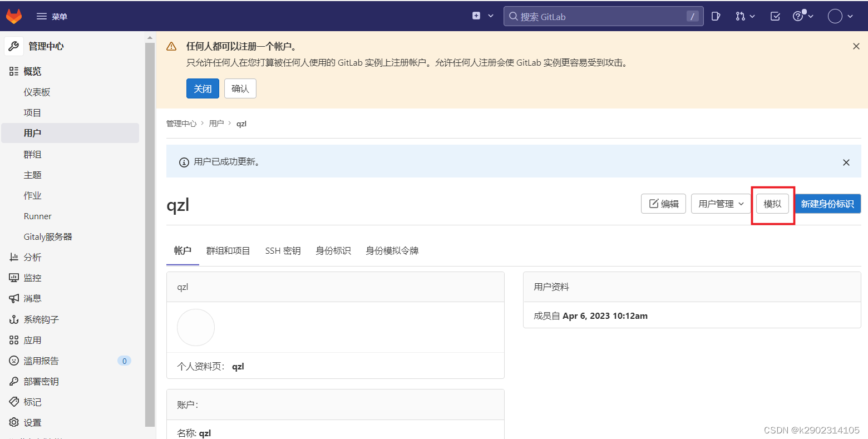Close the 用户已成功更新 notice
868x439 pixels.
pyautogui.click(x=846, y=162)
